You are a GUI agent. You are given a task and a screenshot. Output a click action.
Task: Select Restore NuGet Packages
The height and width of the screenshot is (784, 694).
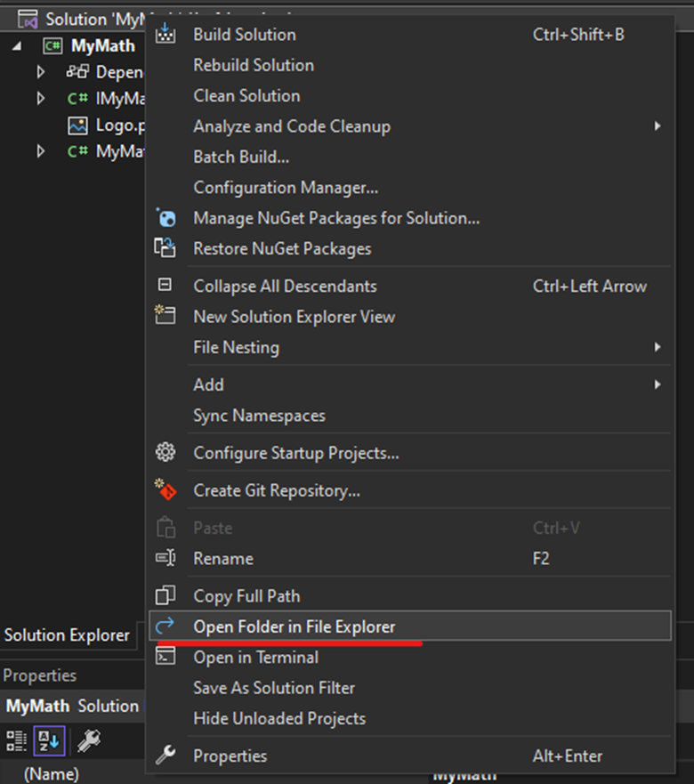(x=410, y=248)
